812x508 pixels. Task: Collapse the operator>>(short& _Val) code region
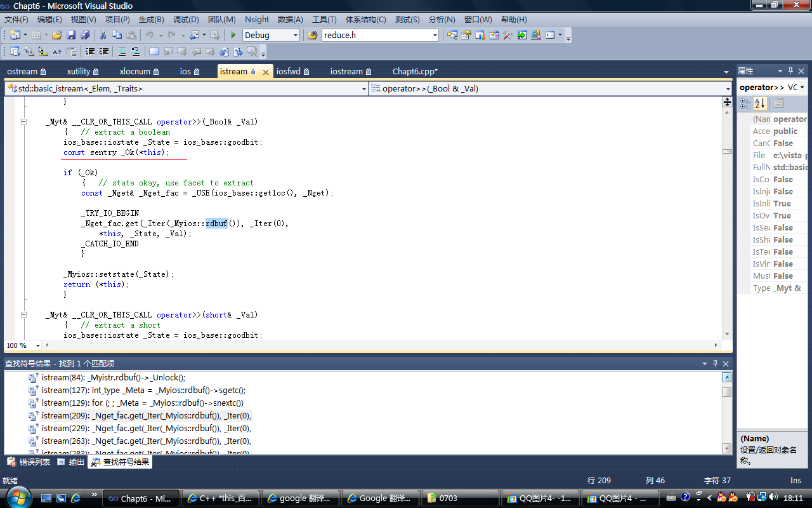[23, 314]
